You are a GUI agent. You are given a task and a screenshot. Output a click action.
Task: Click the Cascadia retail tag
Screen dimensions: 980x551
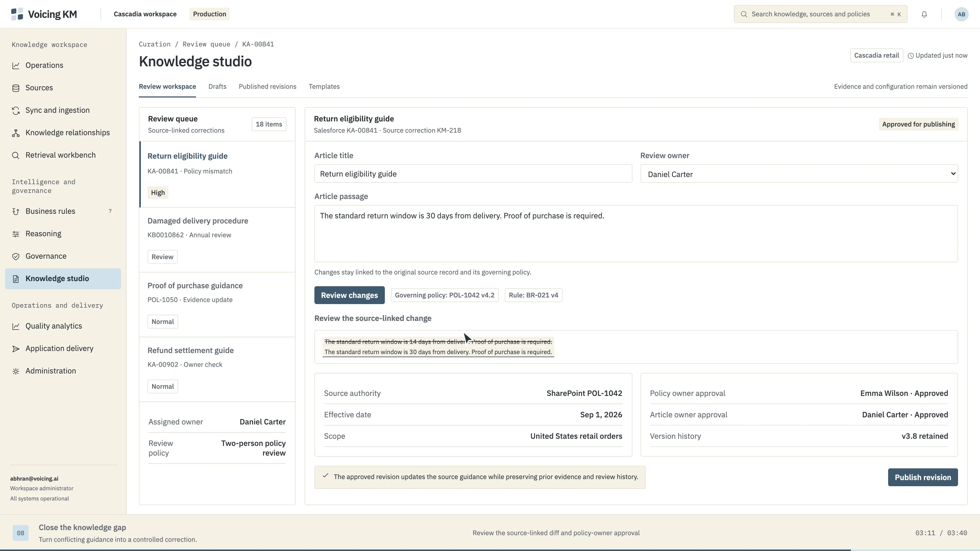(x=877, y=56)
